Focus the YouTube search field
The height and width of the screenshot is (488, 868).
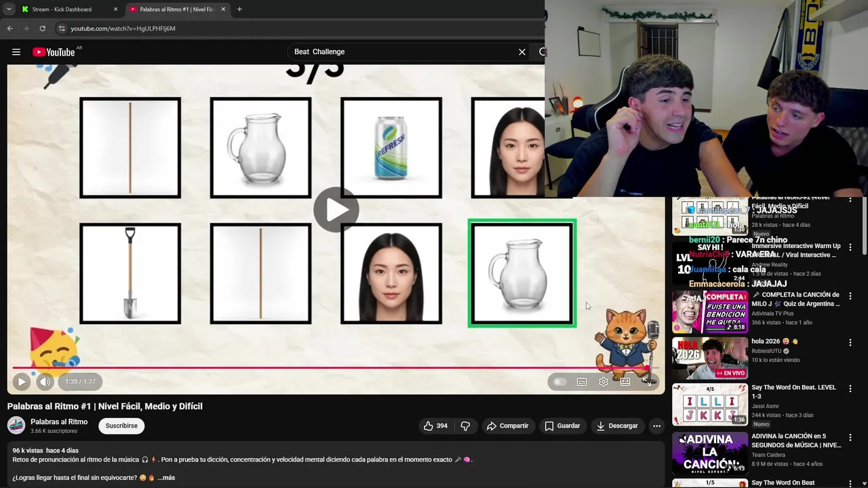coord(403,52)
